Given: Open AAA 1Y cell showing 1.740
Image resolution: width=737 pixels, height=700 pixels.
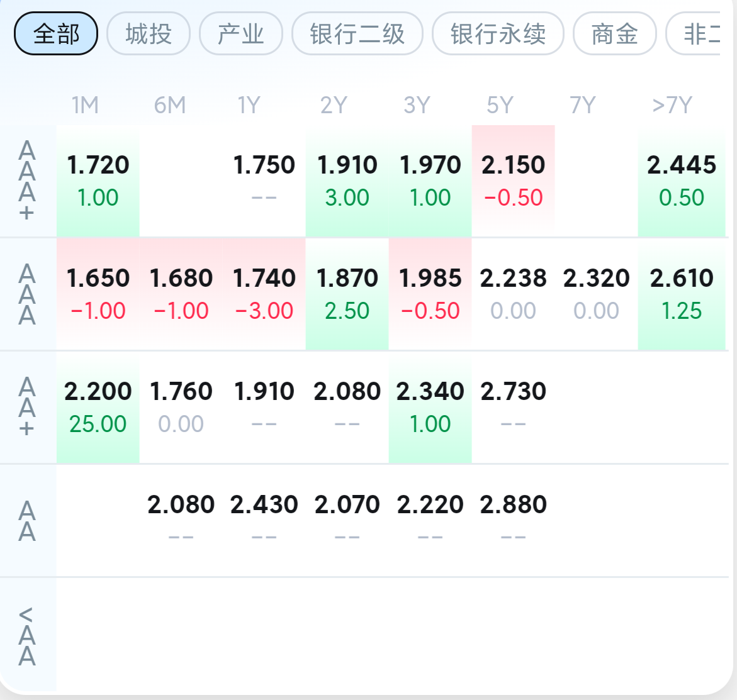Looking at the screenshot, I should point(264,294).
